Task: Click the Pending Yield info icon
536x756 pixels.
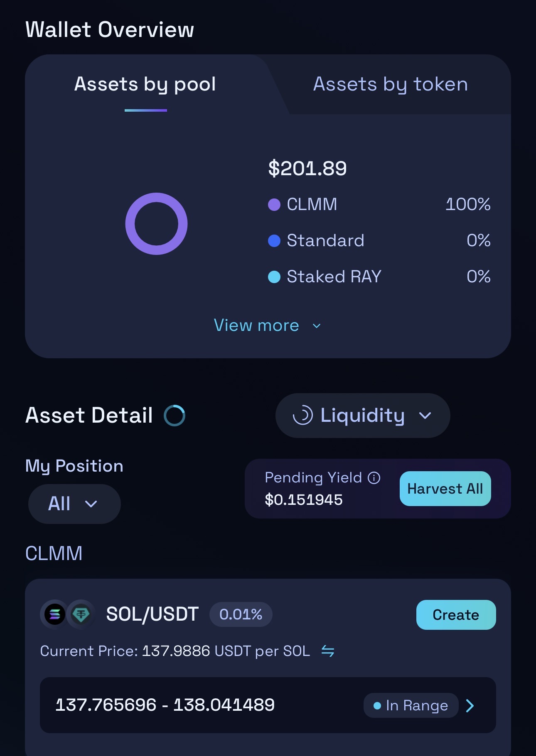Action: (x=374, y=478)
